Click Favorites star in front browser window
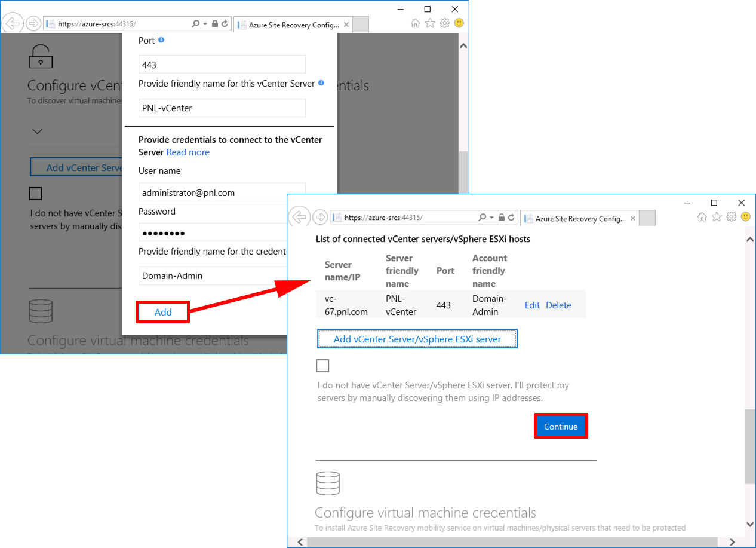Screen dimensions: 756x548 717,217
